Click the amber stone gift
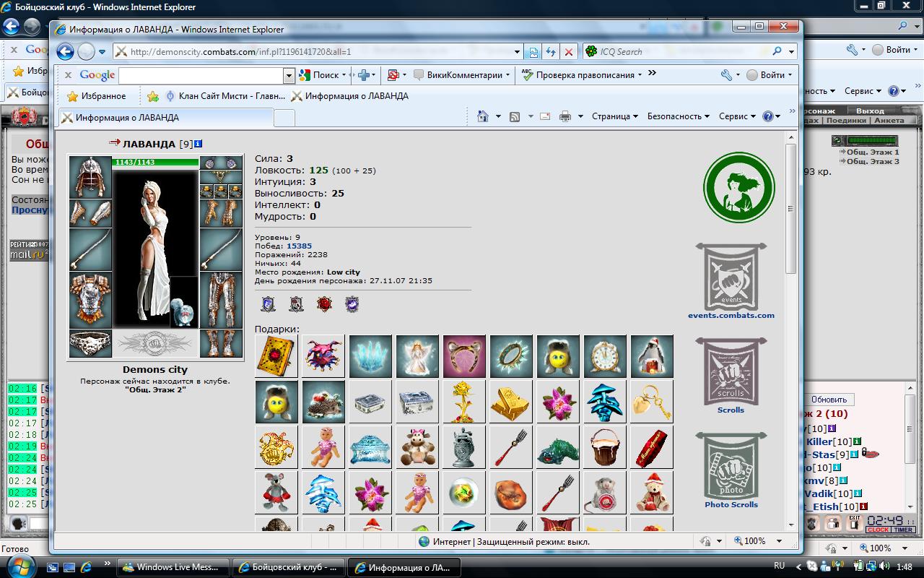The image size is (924, 578). pos(511,493)
